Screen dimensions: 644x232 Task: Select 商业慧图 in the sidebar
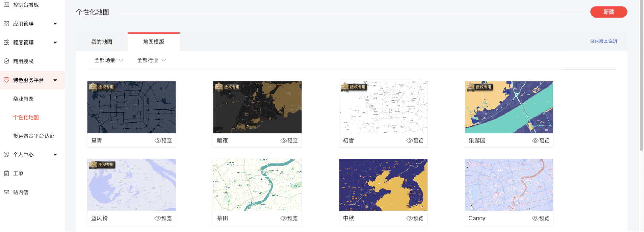point(23,99)
